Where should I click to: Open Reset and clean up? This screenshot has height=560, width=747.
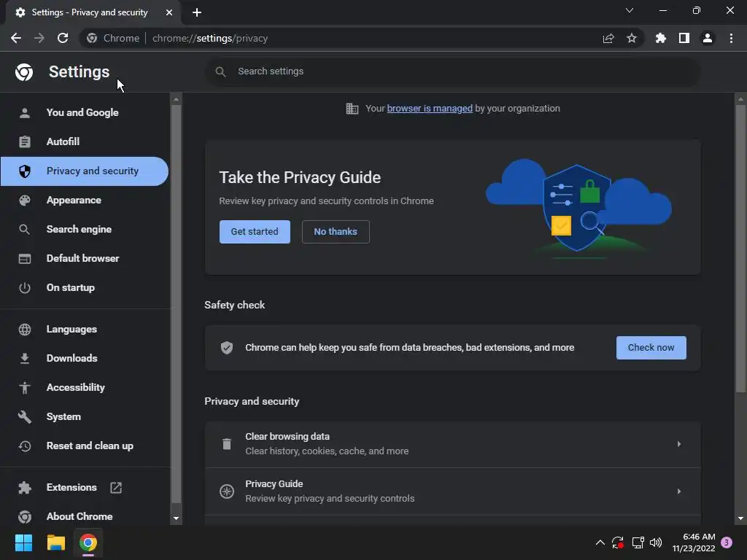point(85,446)
